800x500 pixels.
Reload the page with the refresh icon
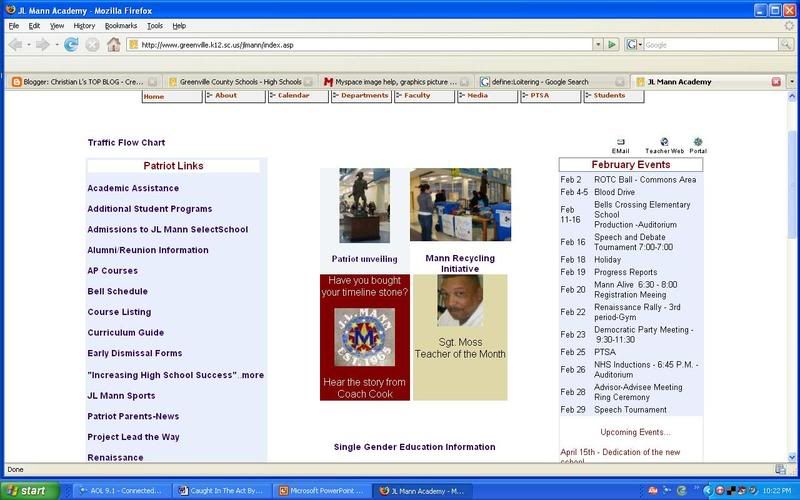pos(71,45)
